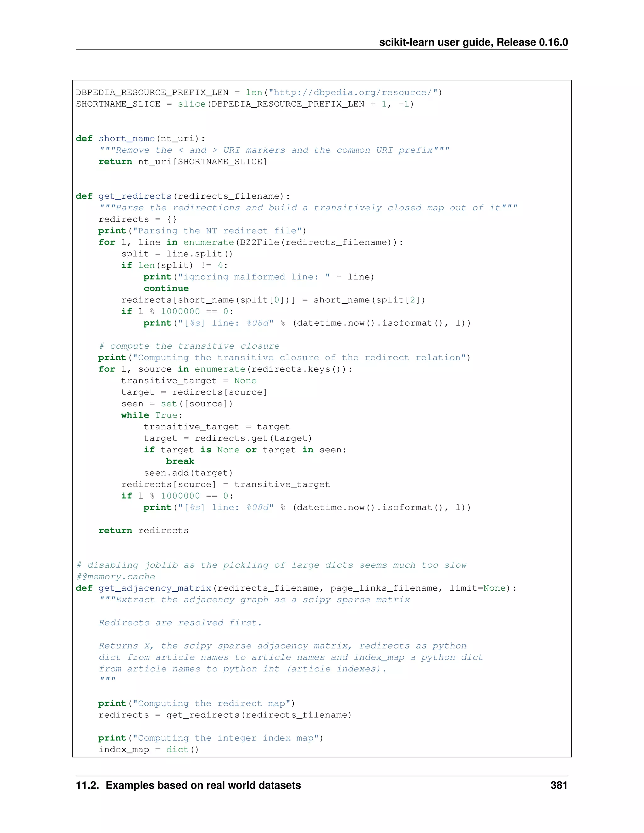Click 'transitive_target = target' line

click(217, 427)
